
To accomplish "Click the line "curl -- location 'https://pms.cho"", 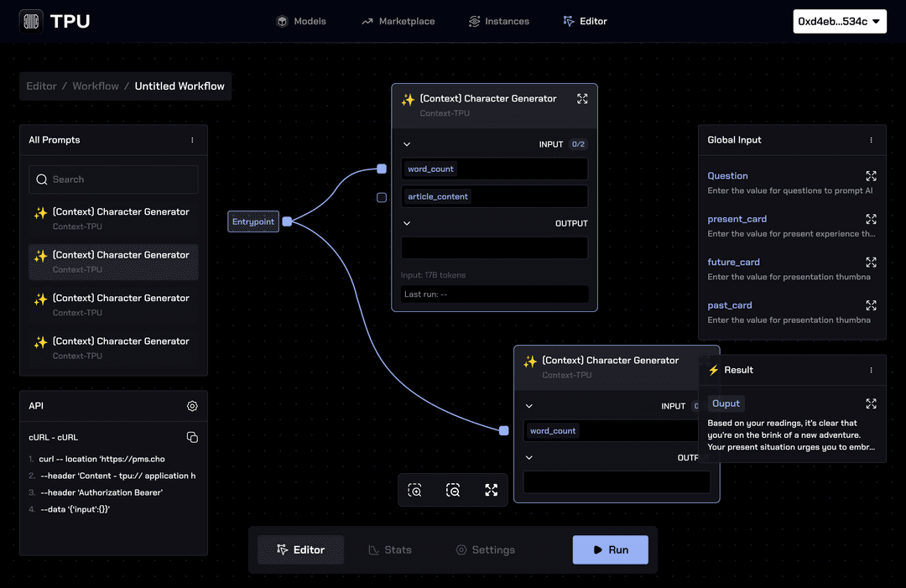I will click(102, 459).
